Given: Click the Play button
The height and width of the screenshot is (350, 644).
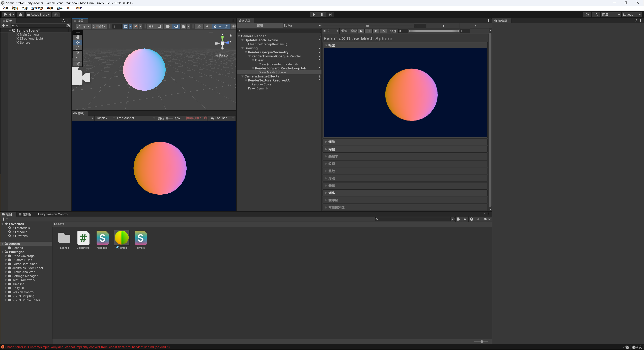Looking at the screenshot, I should pyautogui.click(x=314, y=15).
